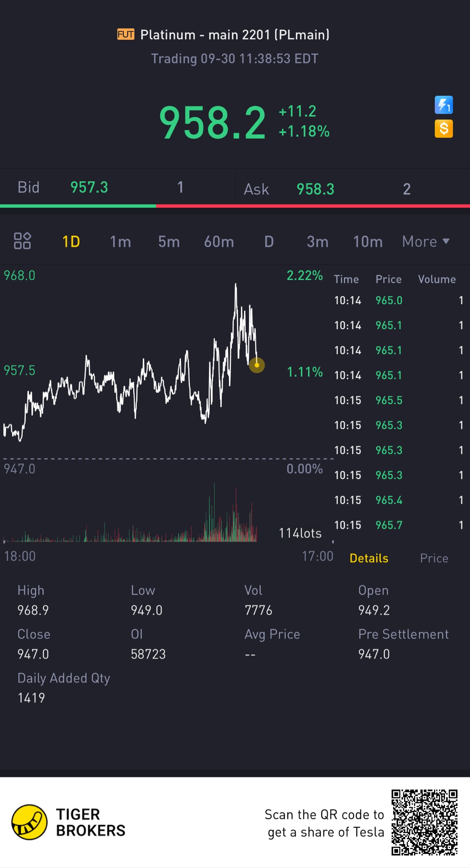The height and width of the screenshot is (868, 470).
Task: Tap the Bid price 957.3
Action: pyautogui.click(x=89, y=187)
